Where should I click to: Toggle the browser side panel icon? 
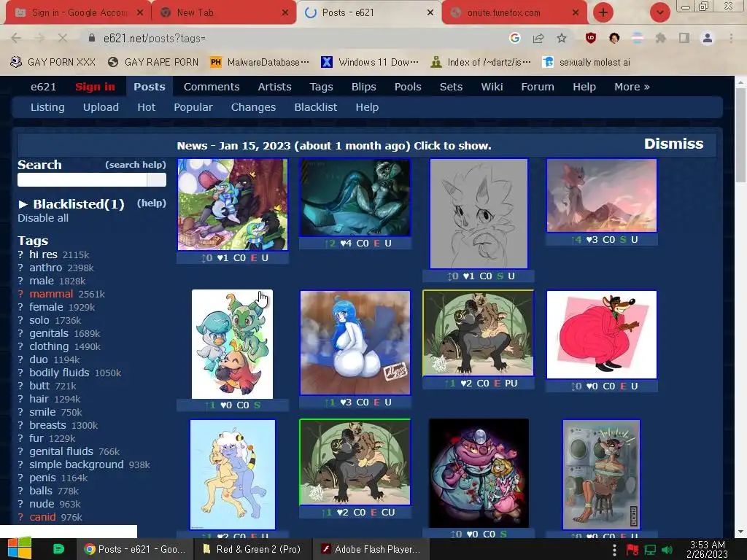pyautogui.click(x=684, y=38)
